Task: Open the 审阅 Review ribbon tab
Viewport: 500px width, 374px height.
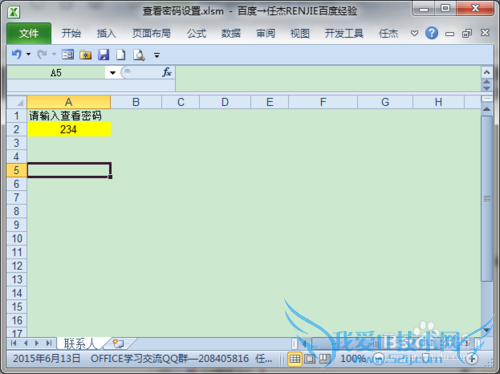Action: pyautogui.click(x=266, y=33)
